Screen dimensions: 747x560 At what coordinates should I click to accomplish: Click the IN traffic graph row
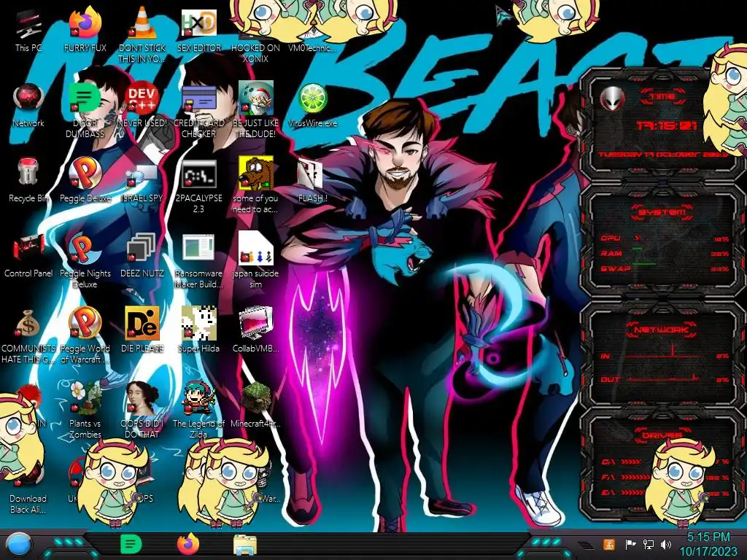[665, 354]
